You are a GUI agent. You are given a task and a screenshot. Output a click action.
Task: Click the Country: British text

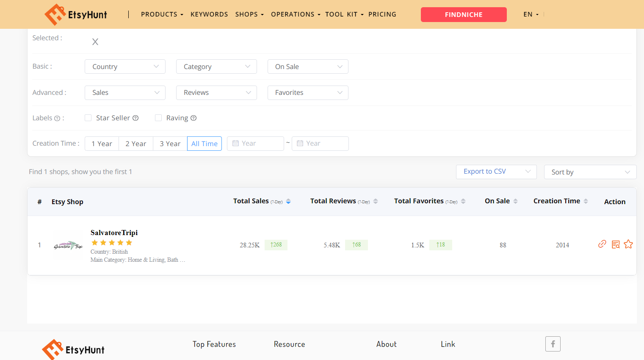click(109, 252)
